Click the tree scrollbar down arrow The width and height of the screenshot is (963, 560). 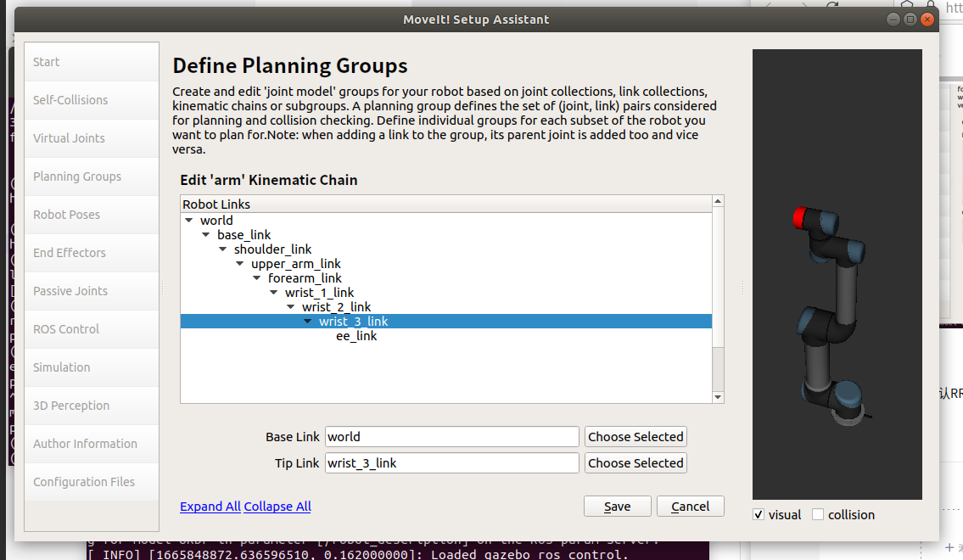point(718,396)
